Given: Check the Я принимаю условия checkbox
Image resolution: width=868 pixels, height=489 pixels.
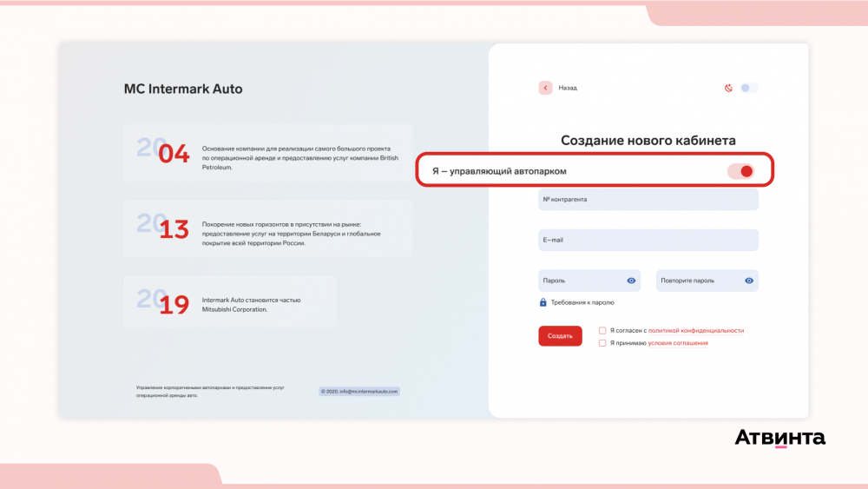Looking at the screenshot, I should pos(602,343).
